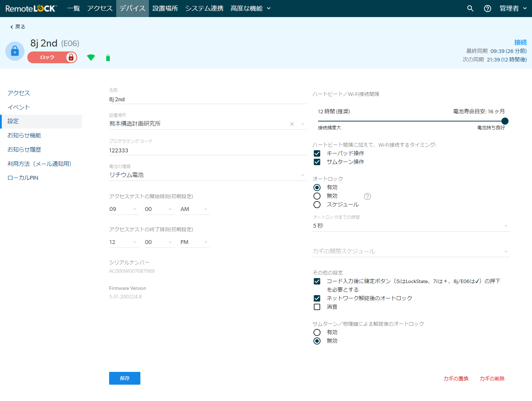The width and height of the screenshot is (532, 401).
Task: Select サムターン解錠後オートロック 有効 radio
Action: coord(317,332)
